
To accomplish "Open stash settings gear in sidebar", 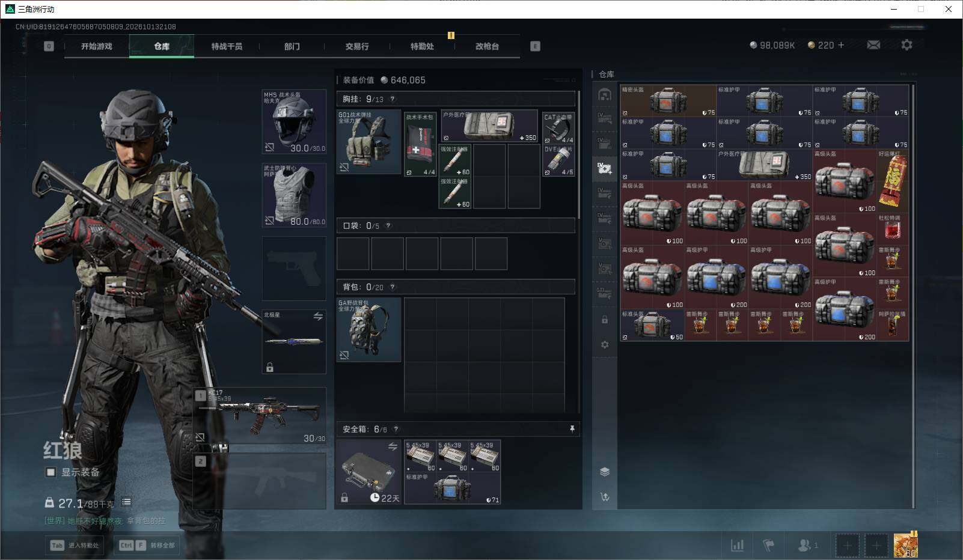I will click(x=605, y=345).
